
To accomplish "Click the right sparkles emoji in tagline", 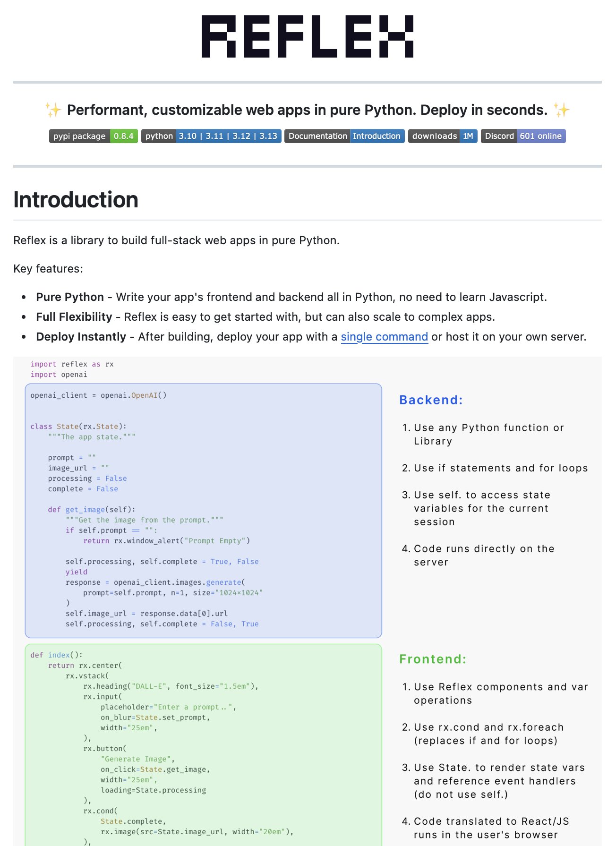I will tap(562, 110).
